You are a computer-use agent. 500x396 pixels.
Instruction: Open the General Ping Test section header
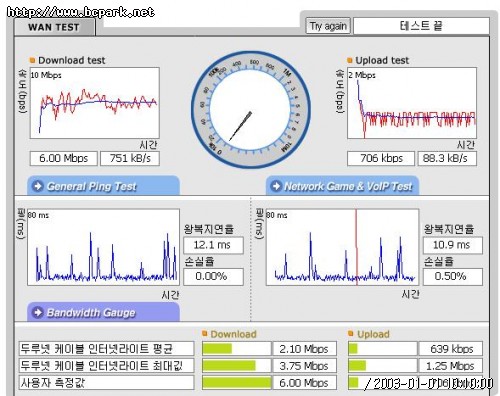click(103, 186)
